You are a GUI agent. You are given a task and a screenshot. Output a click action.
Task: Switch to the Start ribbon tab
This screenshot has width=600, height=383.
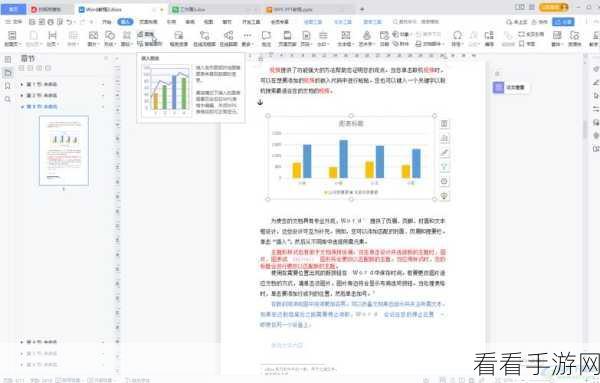106,22
